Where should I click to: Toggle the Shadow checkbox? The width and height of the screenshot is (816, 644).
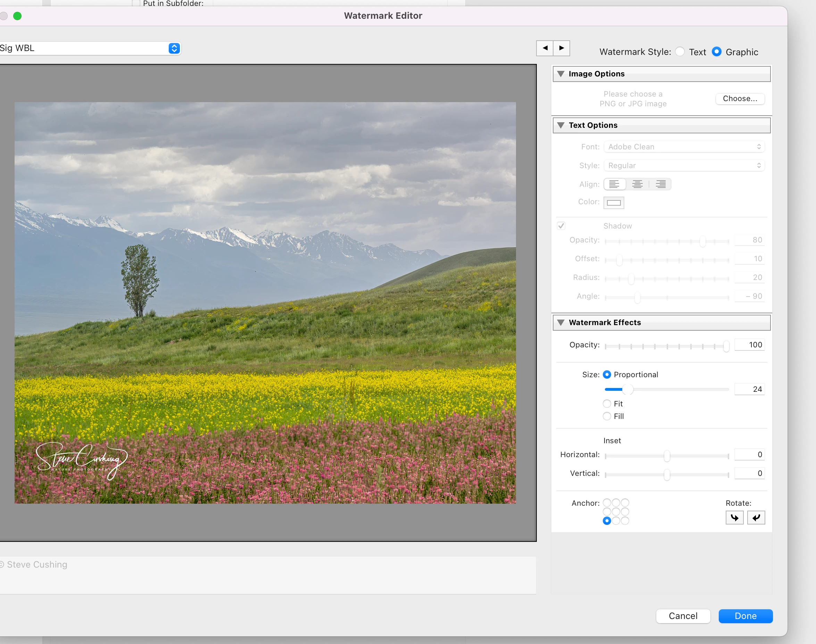561,226
